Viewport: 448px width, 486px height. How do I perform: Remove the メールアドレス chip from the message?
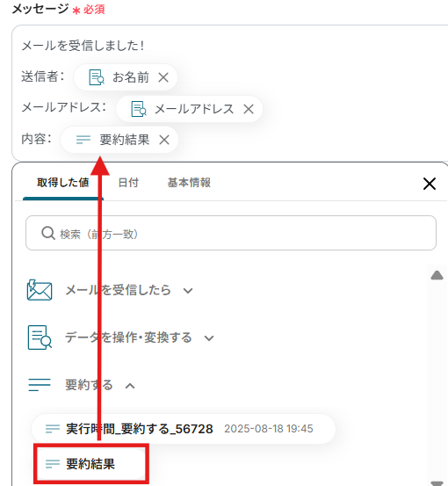249,109
